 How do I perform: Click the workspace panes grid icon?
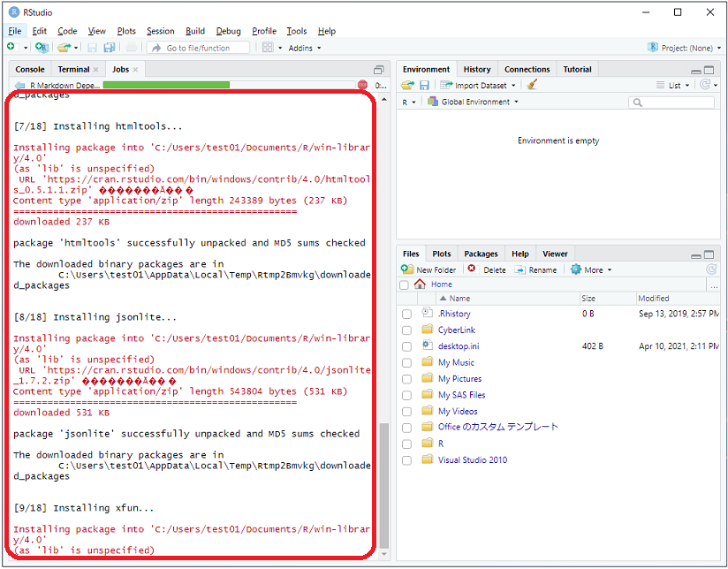pyautogui.click(x=268, y=48)
